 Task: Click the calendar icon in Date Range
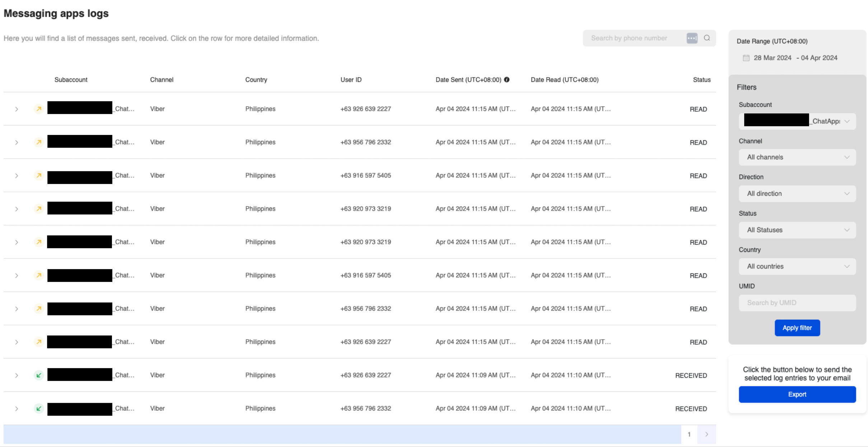[746, 58]
